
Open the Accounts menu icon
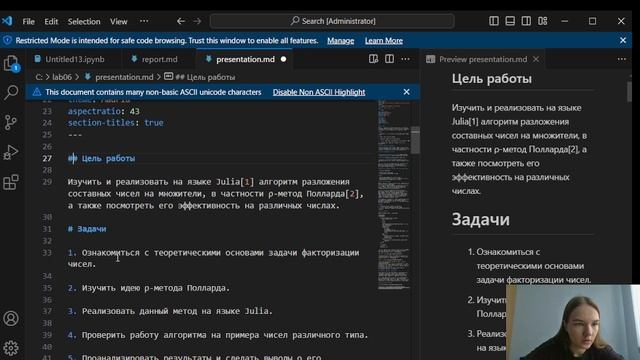pyautogui.click(x=11, y=318)
